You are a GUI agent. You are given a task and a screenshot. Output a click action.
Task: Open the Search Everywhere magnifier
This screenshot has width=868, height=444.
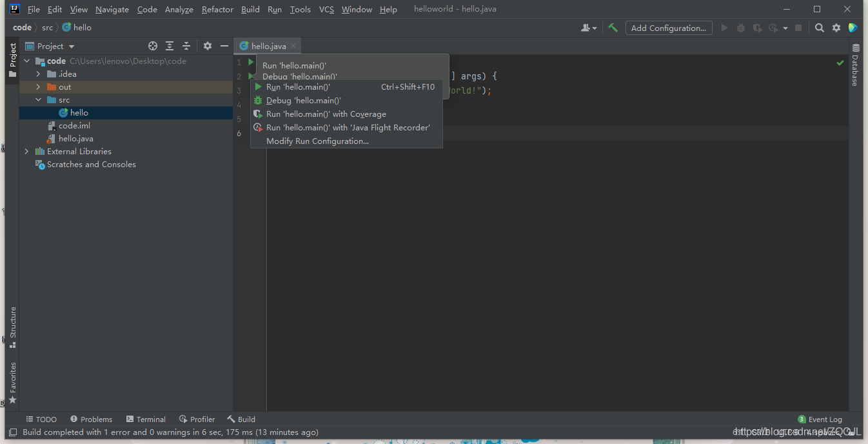click(819, 28)
